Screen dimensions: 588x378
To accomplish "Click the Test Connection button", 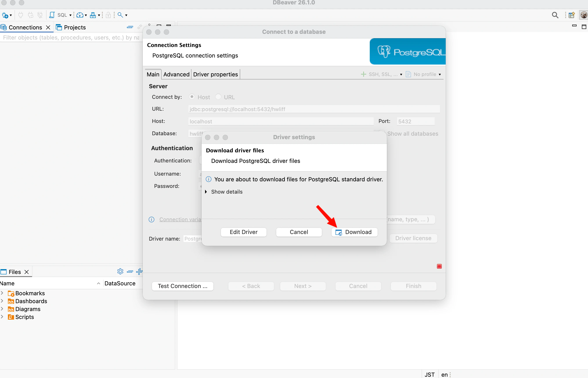I will 182,286.
